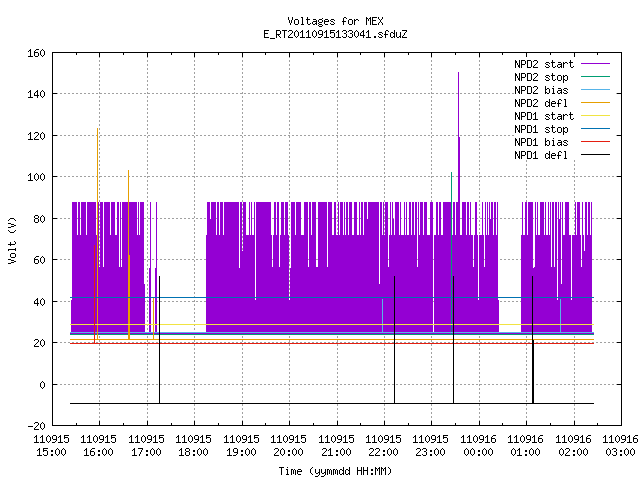Click the 'Volt (V)' y-axis label
The height and width of the screenshot is (480, 640).
coord(12,240)
